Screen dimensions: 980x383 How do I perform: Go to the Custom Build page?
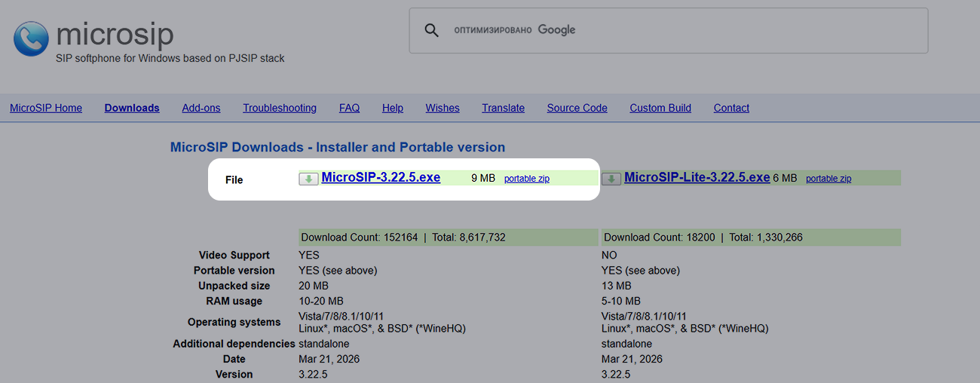(x=660, y=108)
